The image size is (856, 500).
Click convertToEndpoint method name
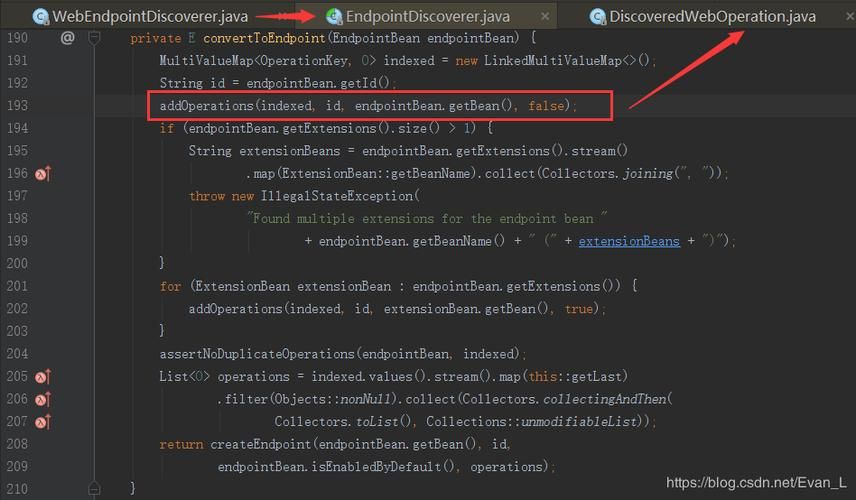click(264, 38)
